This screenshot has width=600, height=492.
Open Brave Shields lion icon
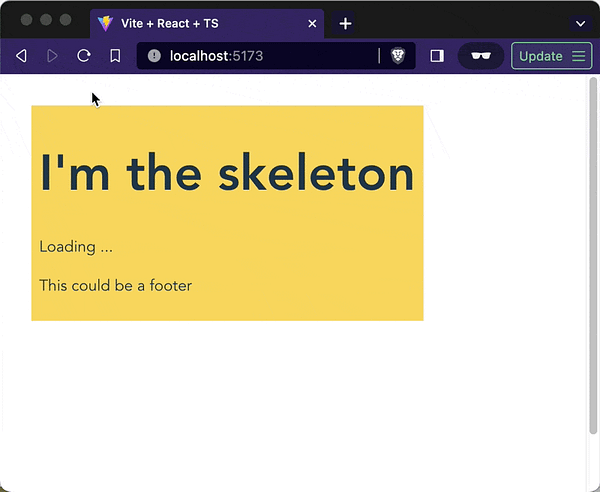point(398,56)
